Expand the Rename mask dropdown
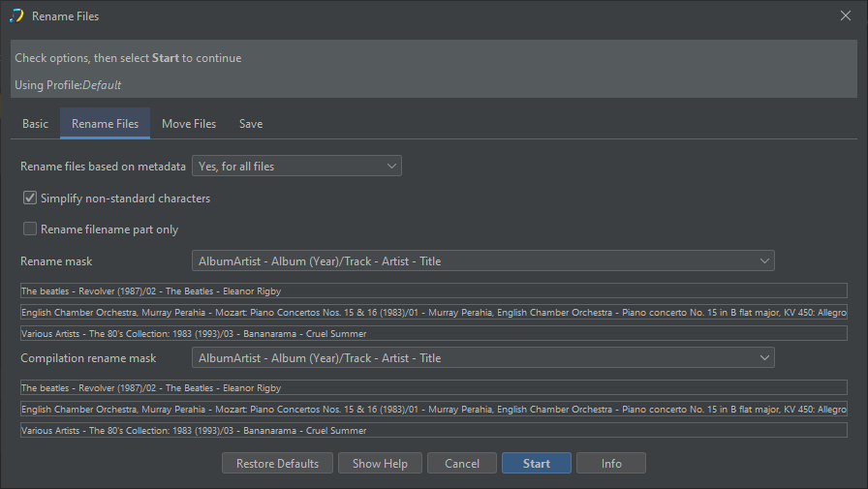The width and height of the screenshot is (868, 489). pos(482,261)
